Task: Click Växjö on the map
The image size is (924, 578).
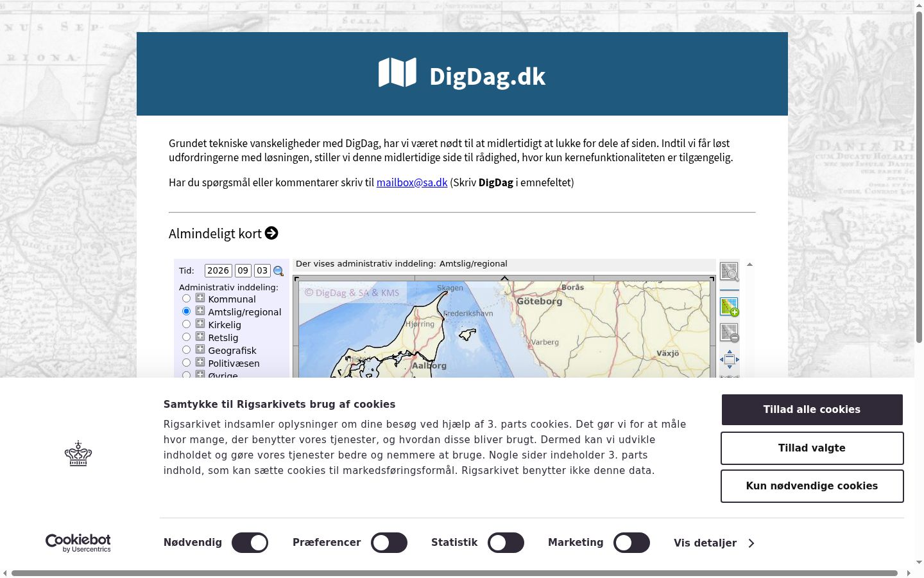Action: click(667, 353)
